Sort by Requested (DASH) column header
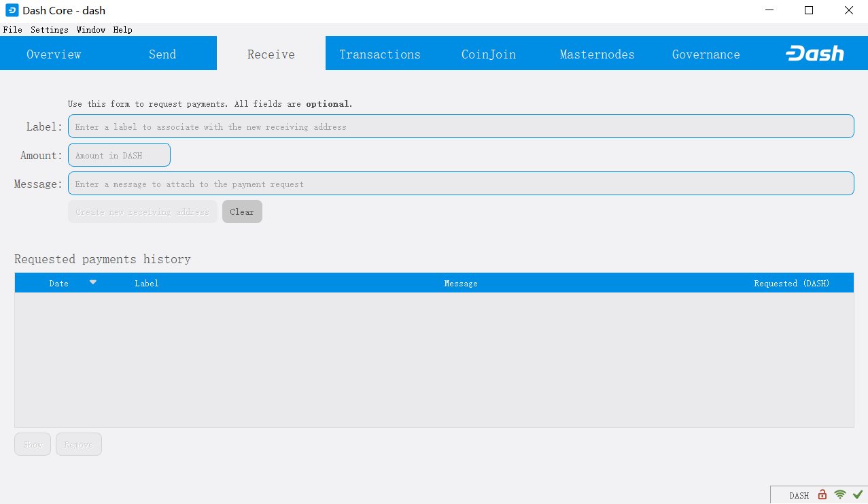 coord(792,283)
